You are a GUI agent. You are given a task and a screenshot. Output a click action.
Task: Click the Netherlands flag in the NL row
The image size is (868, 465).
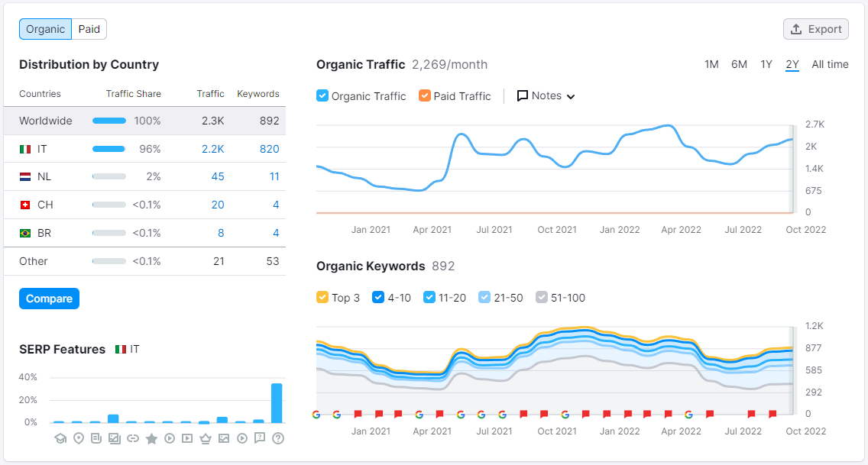(x=25, y=177)
